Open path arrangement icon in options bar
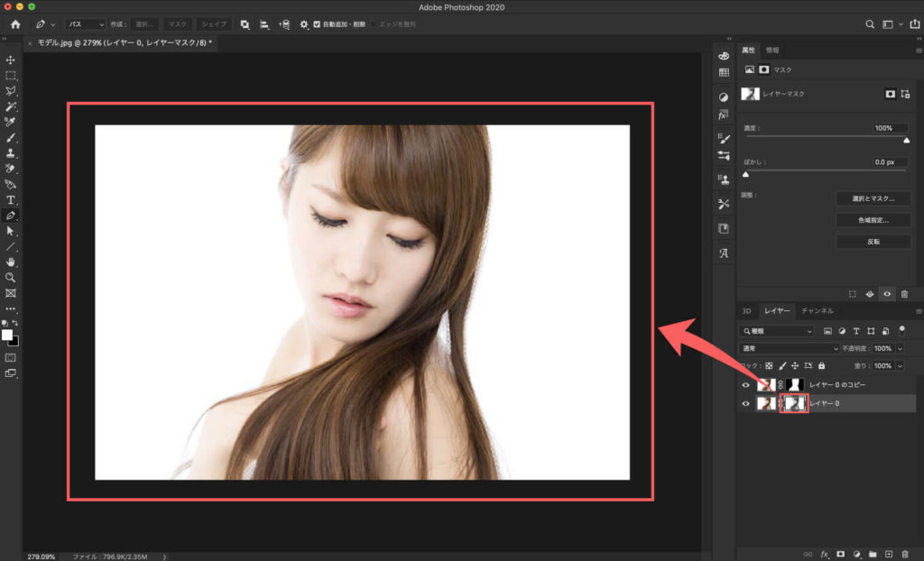 pos(284,24)
